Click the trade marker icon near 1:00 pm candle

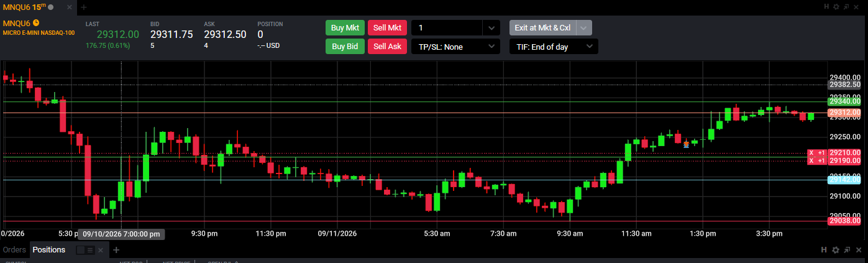point(686,144)
